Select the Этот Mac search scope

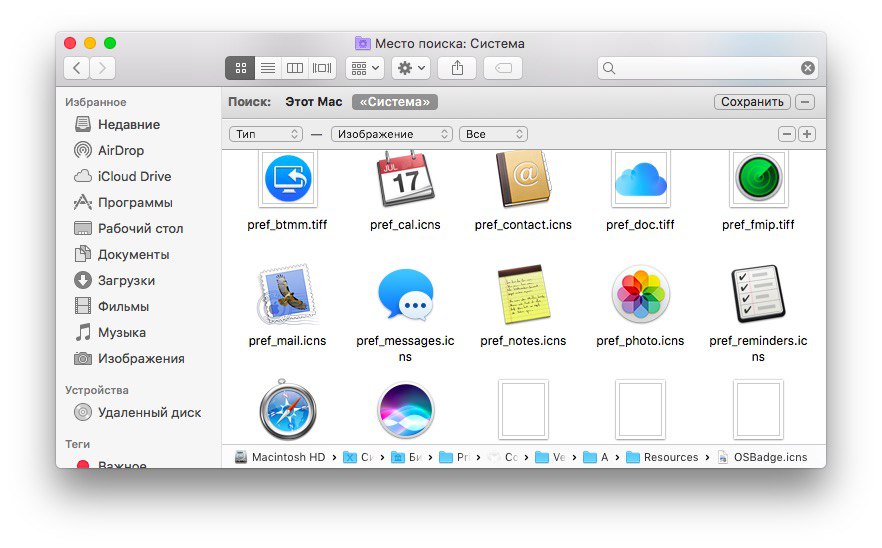pyautogui.click(x=313, y=102)
